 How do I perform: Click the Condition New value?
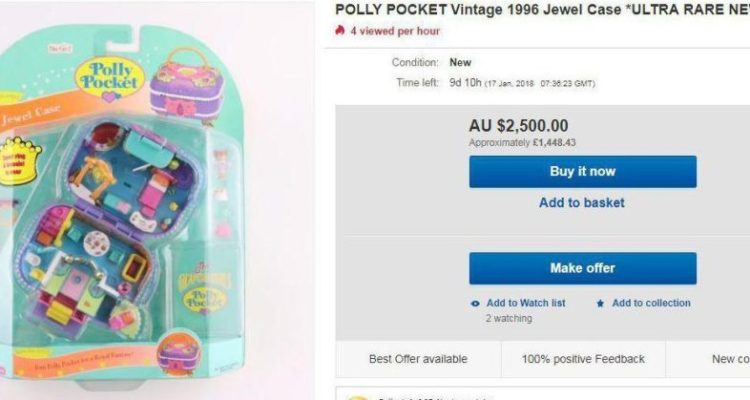point(460,62)
